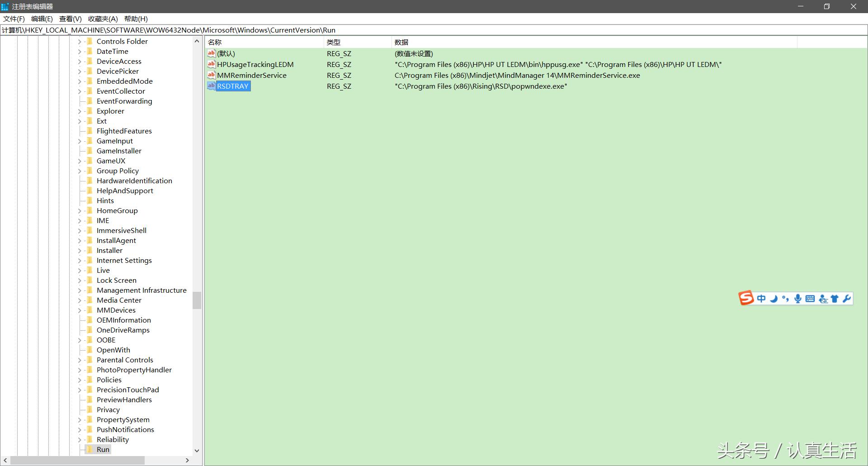Click the folder icon beside FlightedFeatures

(x=90, y=131)
